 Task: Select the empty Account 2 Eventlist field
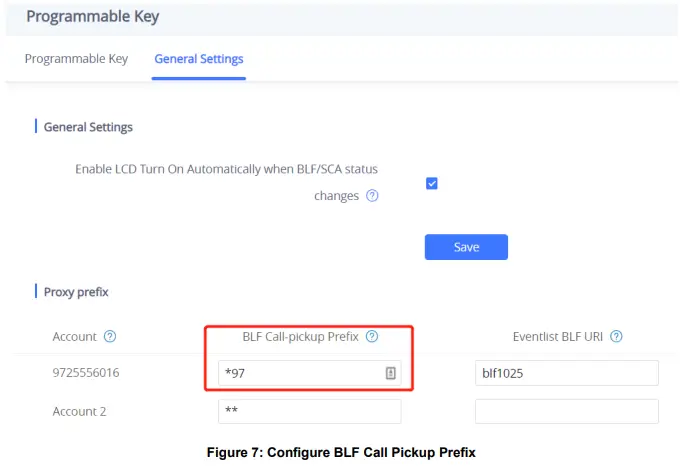click(x=566, y=411)
